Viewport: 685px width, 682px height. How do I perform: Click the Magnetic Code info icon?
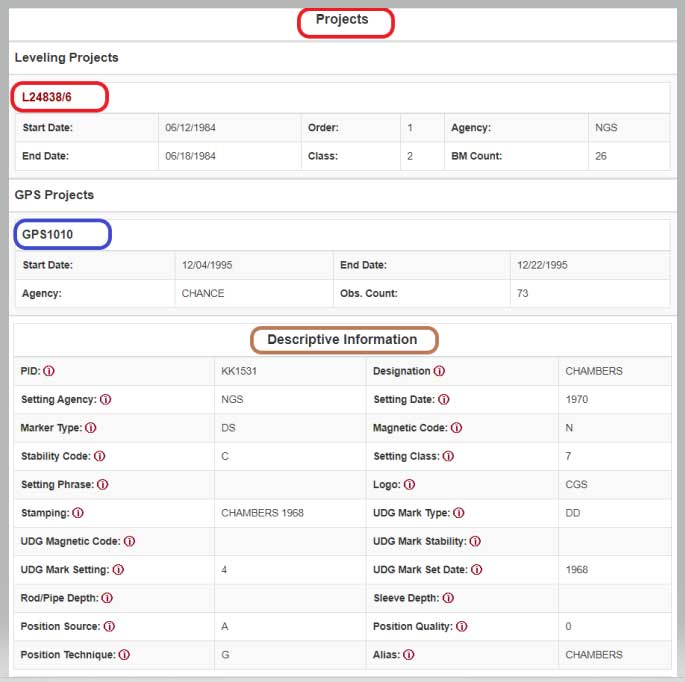456,428
